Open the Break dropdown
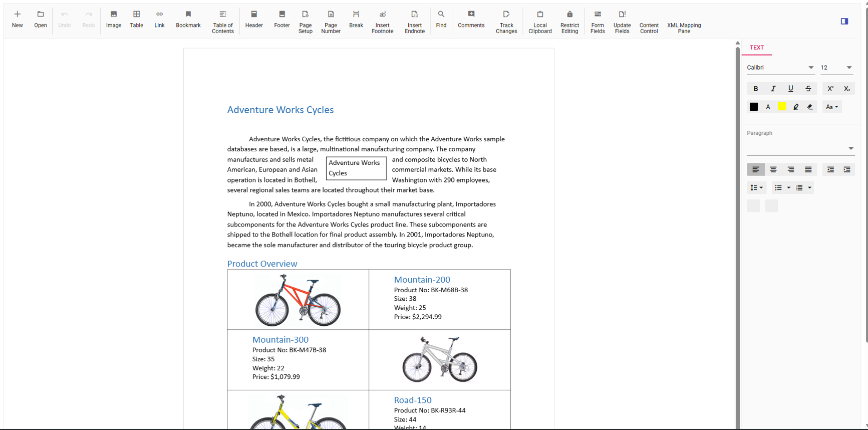868x430 pixels. 356,20
